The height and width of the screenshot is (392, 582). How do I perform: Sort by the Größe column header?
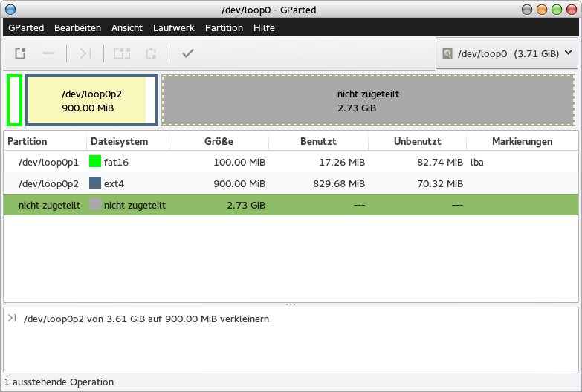click(219, 141)
